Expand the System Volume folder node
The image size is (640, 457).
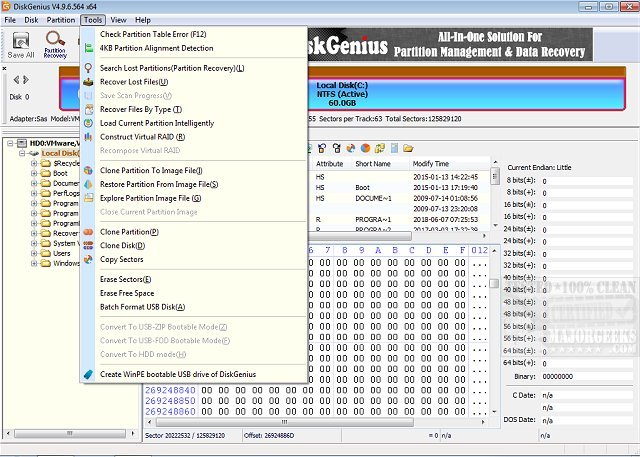tap(34, 244)
